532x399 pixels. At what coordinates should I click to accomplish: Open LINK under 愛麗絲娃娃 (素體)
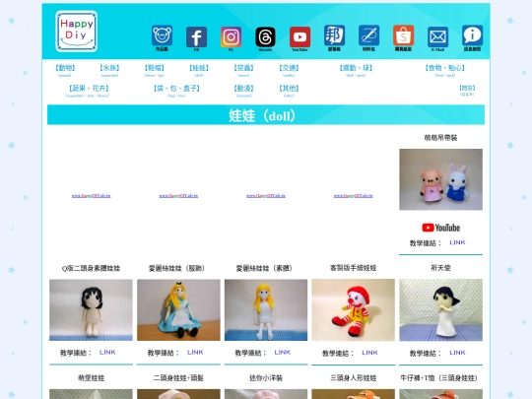(283, 353)
